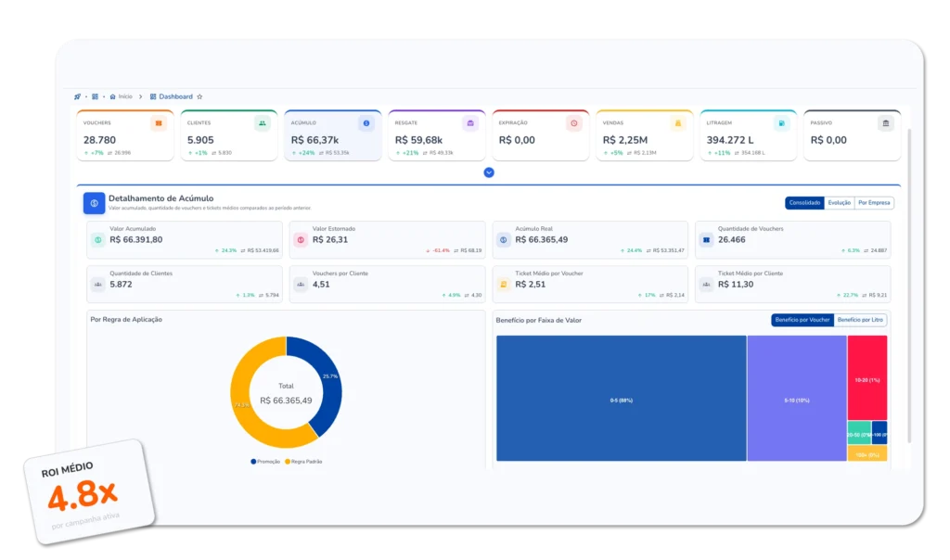Click the Vouchers card icon

(x=159, y=123)
